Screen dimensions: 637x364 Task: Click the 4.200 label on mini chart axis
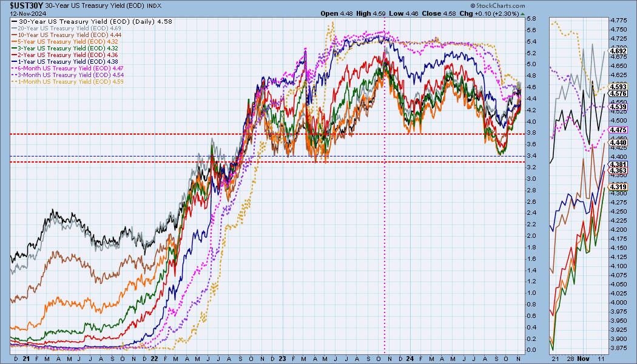(618, 229)
